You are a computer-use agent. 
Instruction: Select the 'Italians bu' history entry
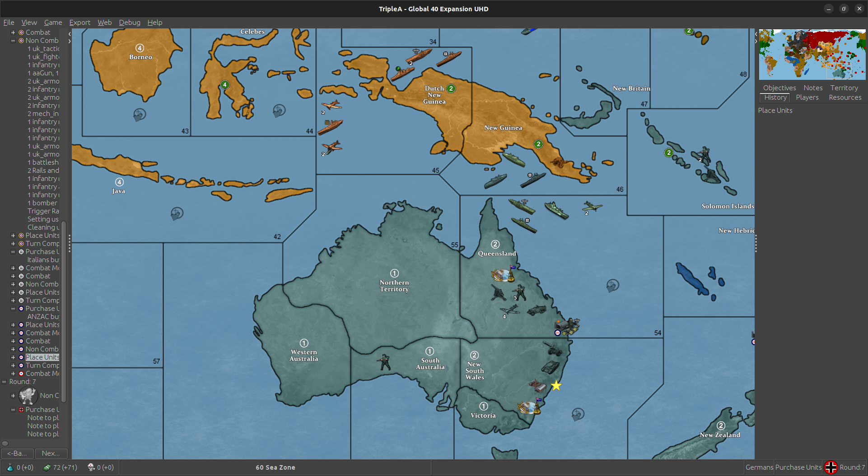(x=43, y=260)
